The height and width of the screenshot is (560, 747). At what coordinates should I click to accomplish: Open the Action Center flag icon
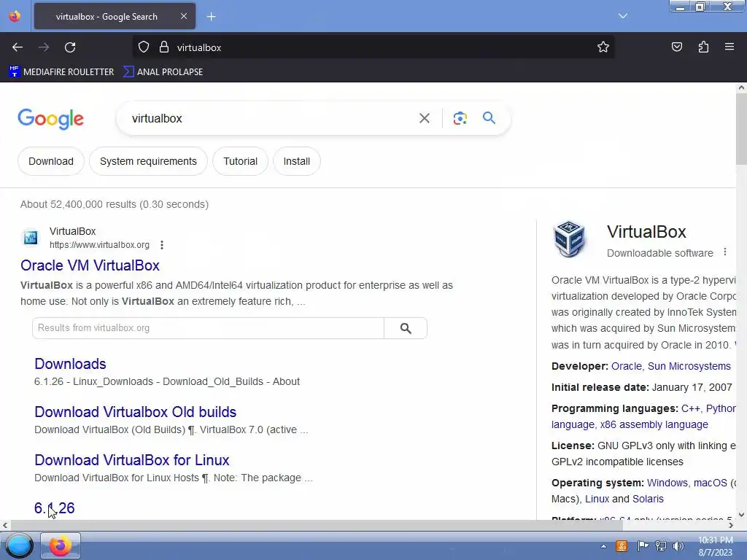[642, 546]
